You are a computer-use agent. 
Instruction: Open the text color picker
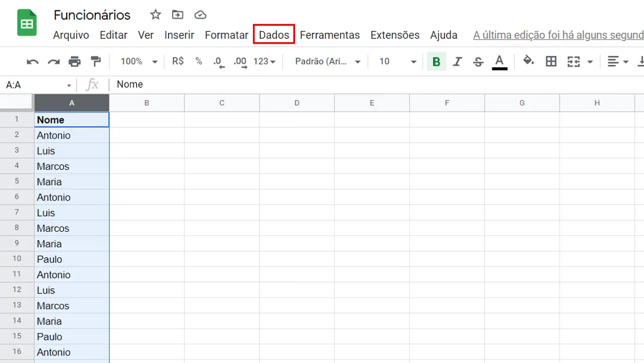pos(499,62)
